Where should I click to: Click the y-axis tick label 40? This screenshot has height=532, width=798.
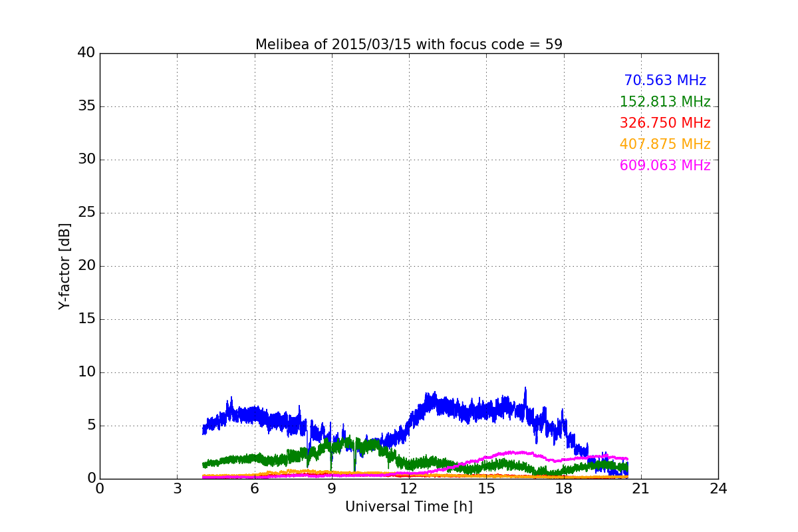[x=86, y=53]
